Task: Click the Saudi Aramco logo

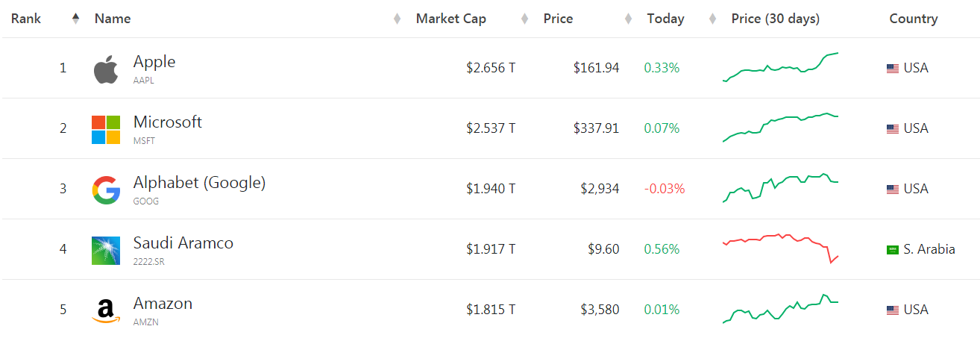Action: click(x=106, y=250)
